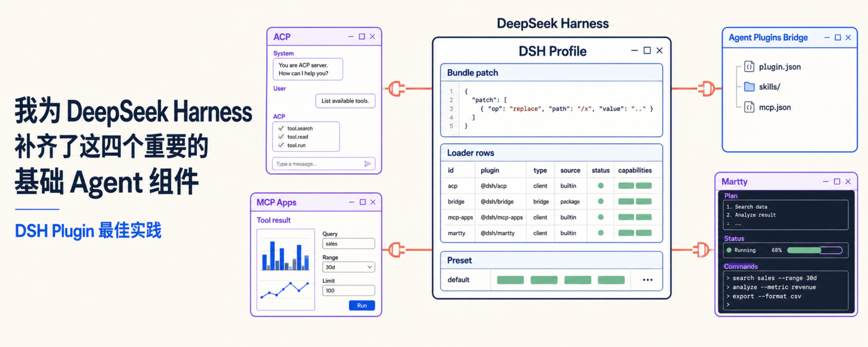
Task: Click the status dot in the bridge row
Action: coord(601,202)
